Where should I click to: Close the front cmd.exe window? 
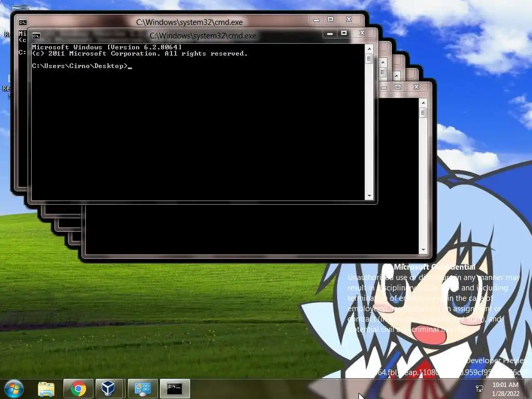click(362, 33)
